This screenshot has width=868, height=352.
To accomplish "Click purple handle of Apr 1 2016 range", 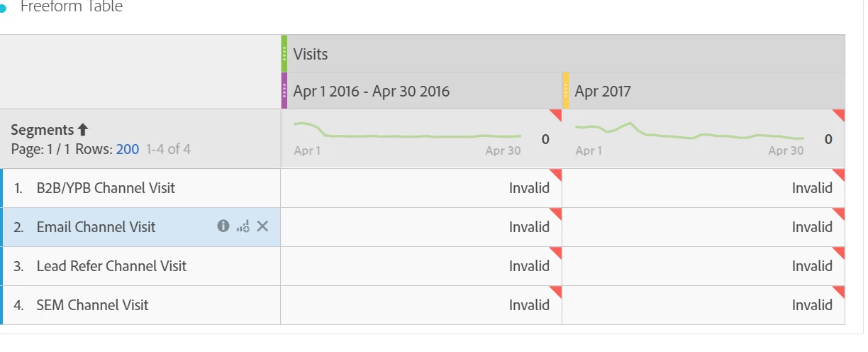I will click(x=284, y=91).
